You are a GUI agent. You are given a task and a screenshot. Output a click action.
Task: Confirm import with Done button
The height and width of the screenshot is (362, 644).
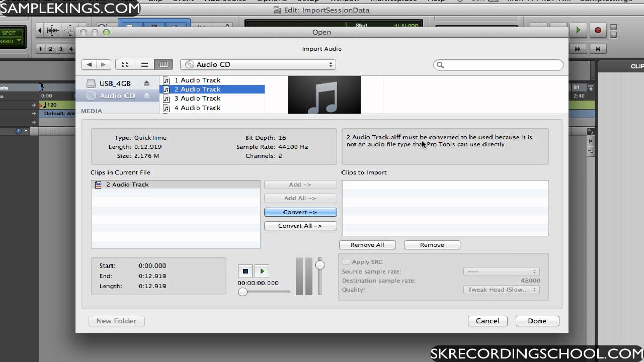pyautogui.click(x=537, y=321)
